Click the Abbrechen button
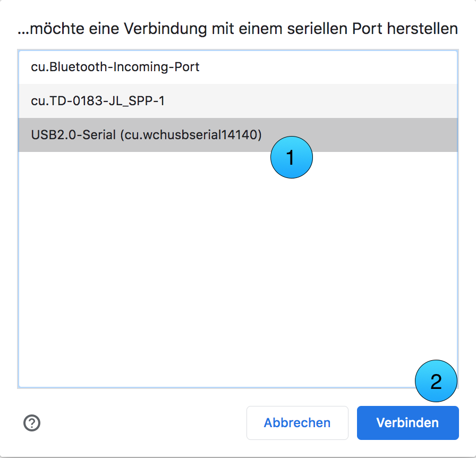 297,423
